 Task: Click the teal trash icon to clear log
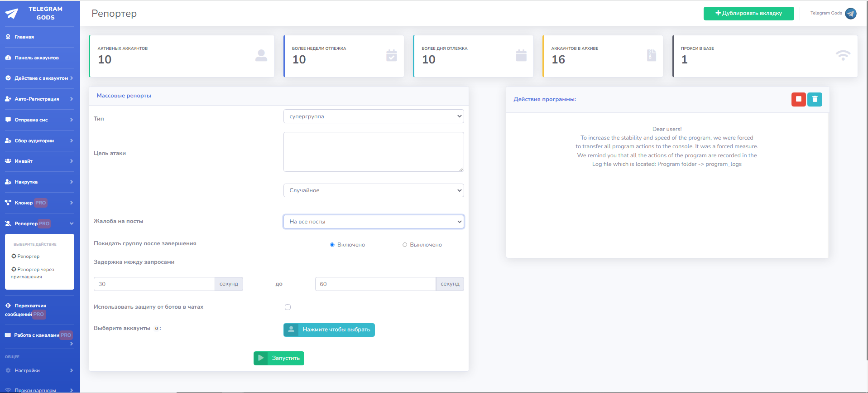[x=815, y=99]
